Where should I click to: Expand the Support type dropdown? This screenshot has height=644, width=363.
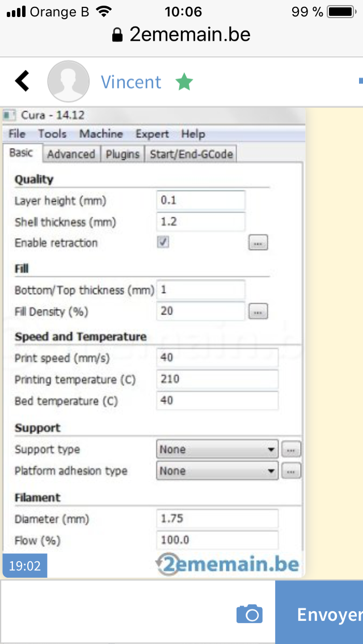click(217, 450)
